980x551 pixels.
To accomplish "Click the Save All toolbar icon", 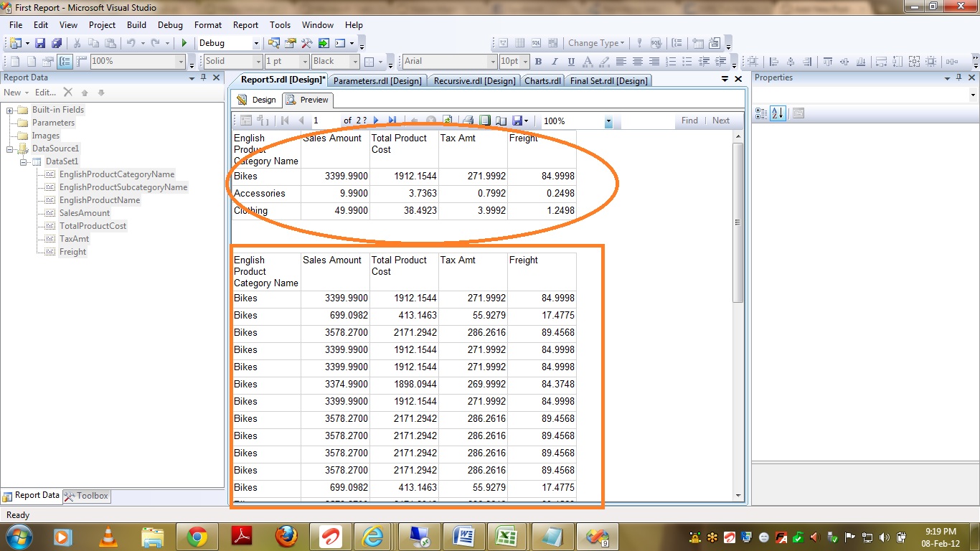I will 55,43.
